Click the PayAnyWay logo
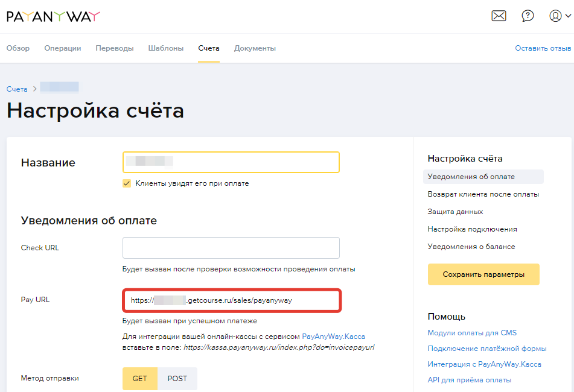This screenshot has width=574, height=392. (53, 16)
